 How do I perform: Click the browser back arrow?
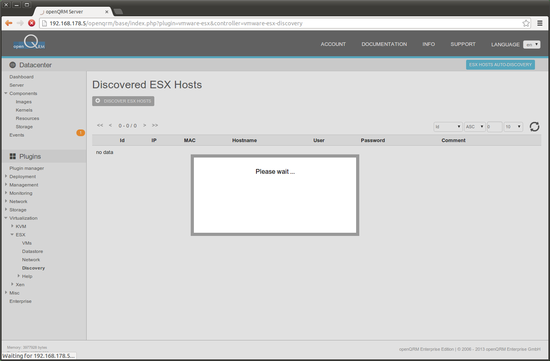tap(8, 23)
